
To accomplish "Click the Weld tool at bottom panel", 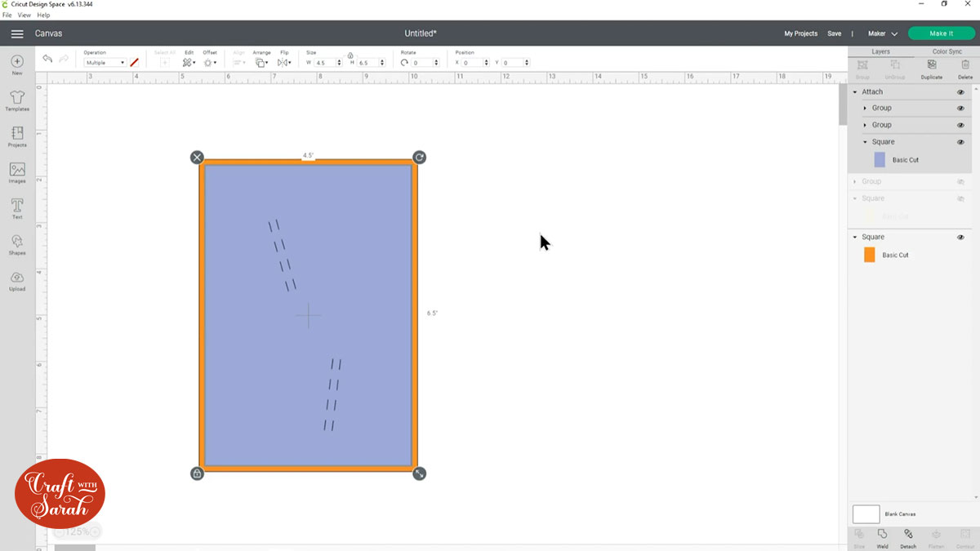I will click(883, 538).
